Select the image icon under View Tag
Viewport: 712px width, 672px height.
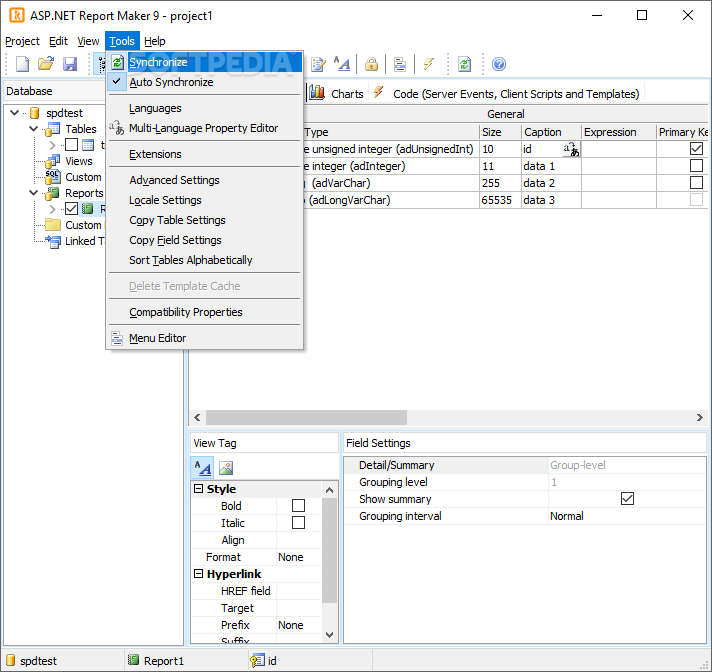[226, 468]
